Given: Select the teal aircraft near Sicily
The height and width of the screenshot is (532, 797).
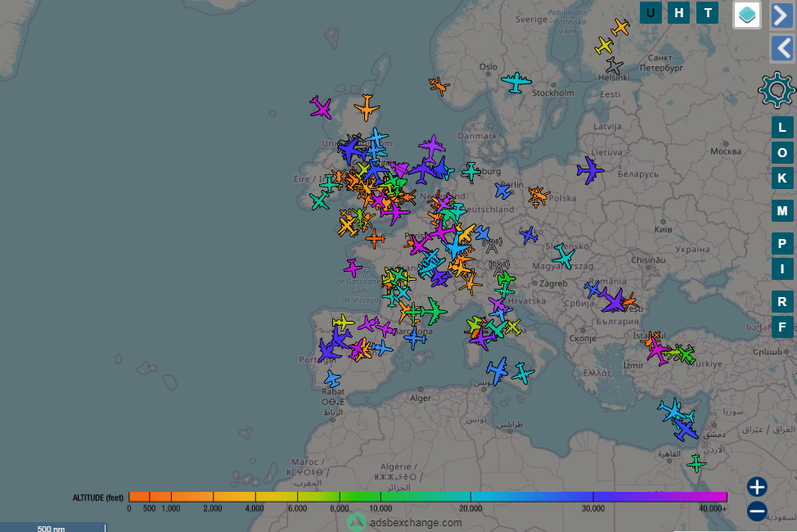Looking at the screenshot, I should coord(523,373).
